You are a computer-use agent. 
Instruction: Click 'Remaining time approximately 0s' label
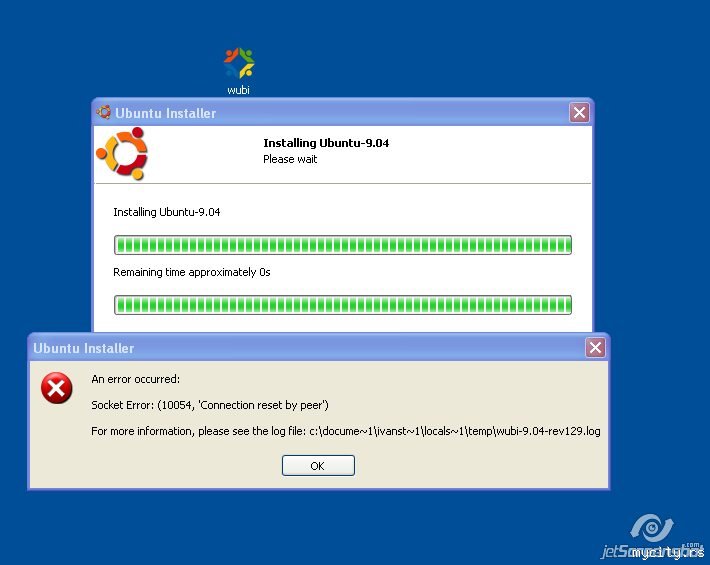[x=192, y=272]
